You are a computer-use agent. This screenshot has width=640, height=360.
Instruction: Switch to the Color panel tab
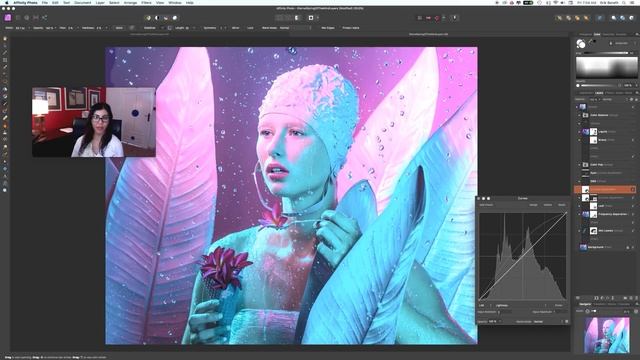tap(597, 35)
